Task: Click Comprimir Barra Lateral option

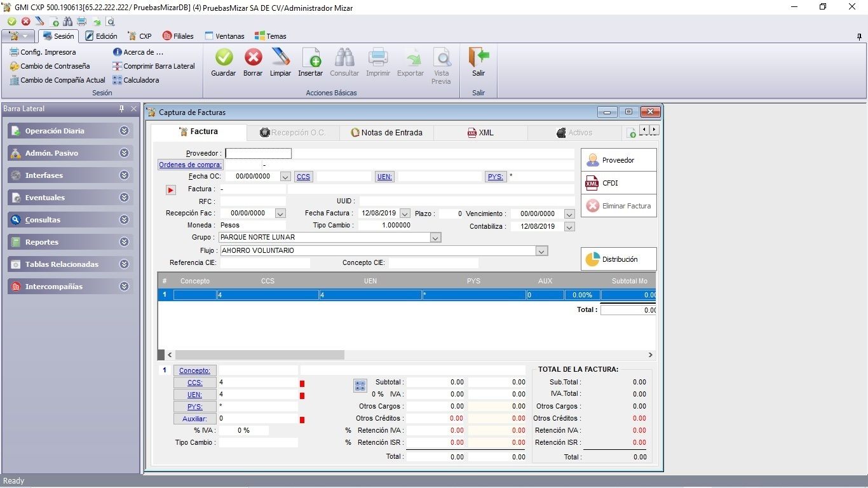Action: pos(154,66)
